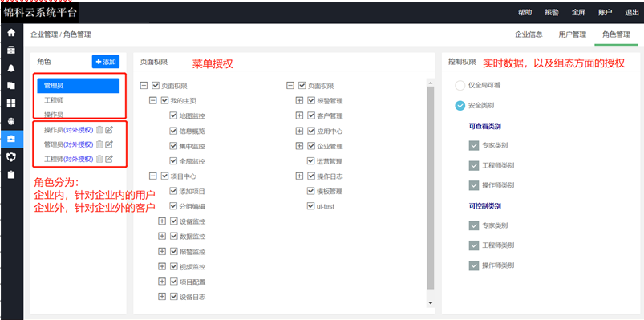Toggle the 全局监控 checkbox
This screenshot has height=320, width=644.
click(x=173, y=161)
